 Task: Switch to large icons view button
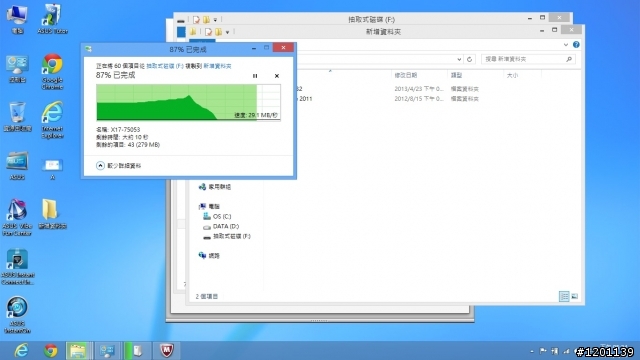click(574, 296)
